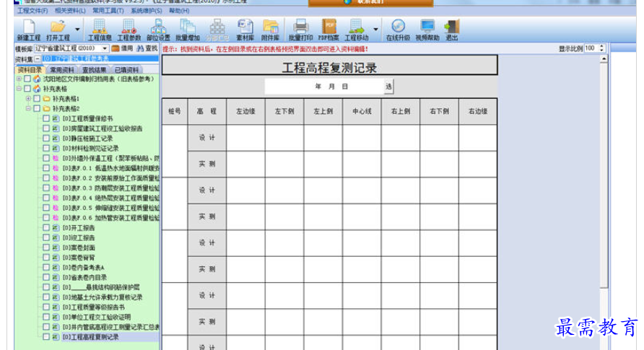
Task: Open the 系统维护(S) menu
Action: point(147,11)
